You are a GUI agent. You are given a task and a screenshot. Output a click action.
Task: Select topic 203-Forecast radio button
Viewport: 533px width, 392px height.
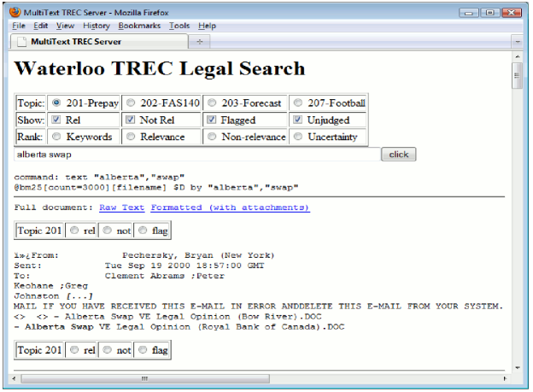[212, 102]
